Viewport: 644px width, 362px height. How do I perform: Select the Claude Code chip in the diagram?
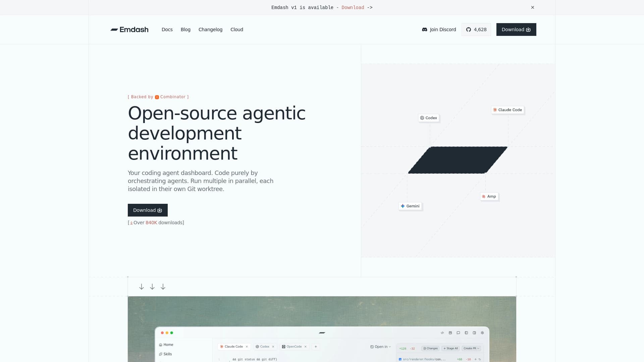click(x=507, y=110)
